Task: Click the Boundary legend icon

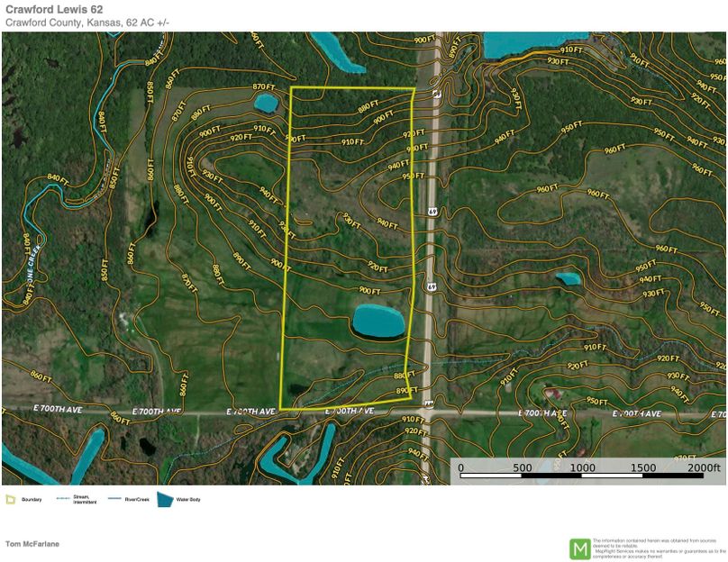Action: pyautogui.click(x=10, y=498)
